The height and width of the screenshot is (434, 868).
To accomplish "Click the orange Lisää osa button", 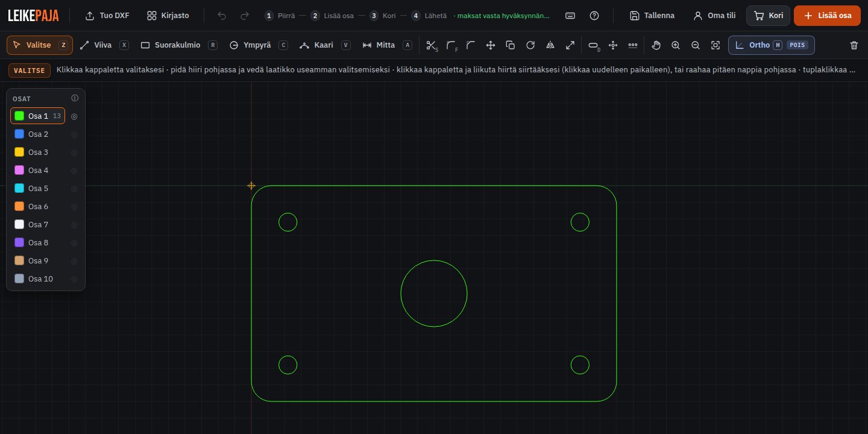I will tap(826, 16).
